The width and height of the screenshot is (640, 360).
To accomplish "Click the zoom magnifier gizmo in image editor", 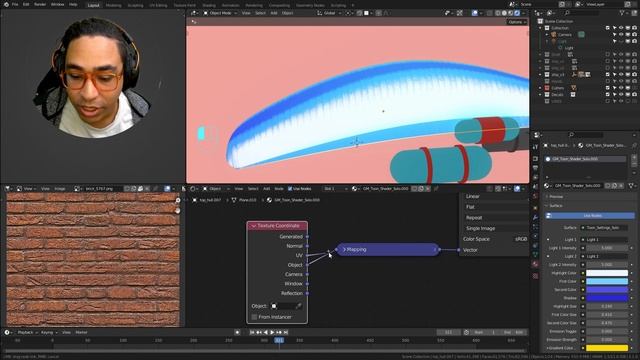I will tap(178, 200).
